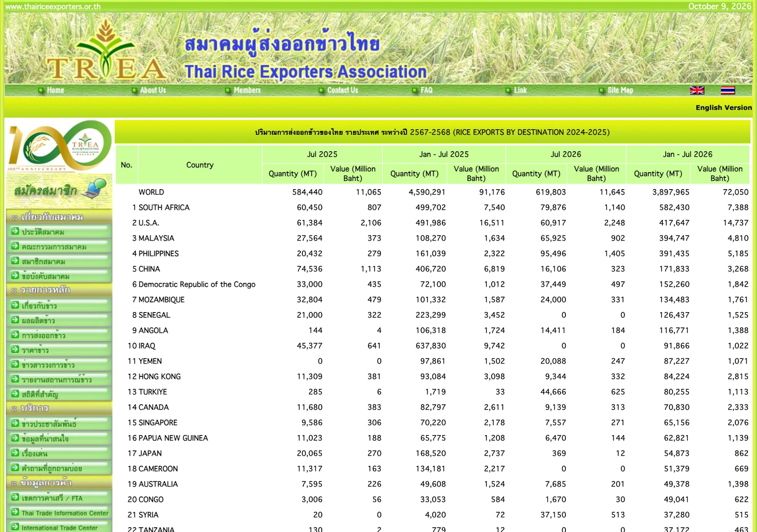Open คณะกรรมการสมาคม sidebar item
The image size is (757, 532).
[x=59, y=246]
